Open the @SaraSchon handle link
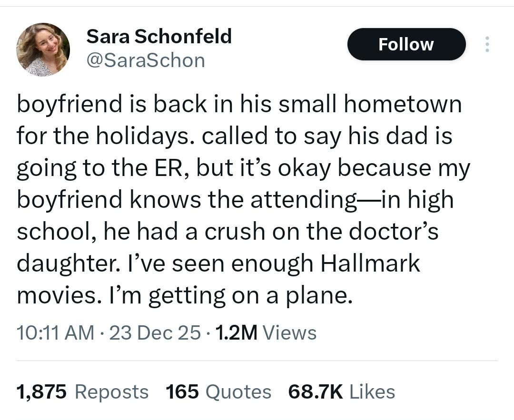This screenshot has height=420, width=514. point(146,60)
